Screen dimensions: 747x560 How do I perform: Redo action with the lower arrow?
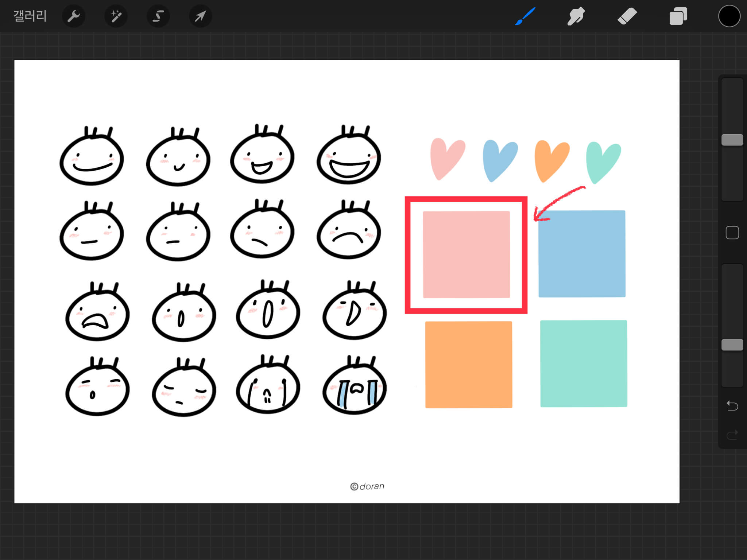tap(732, 435)
